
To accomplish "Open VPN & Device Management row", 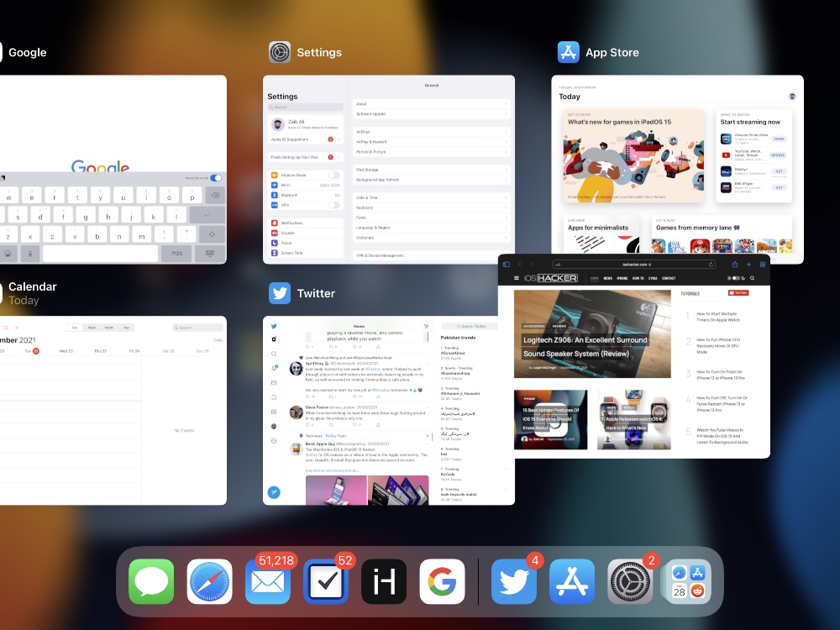I will pyautogui.click(x=431, y=255).
